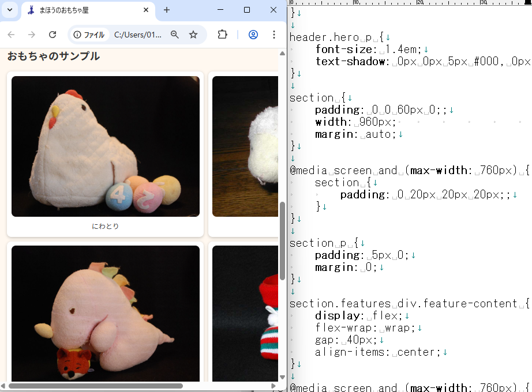Click the horizontal scrollbar's right arrow

(x=274, y=386)
